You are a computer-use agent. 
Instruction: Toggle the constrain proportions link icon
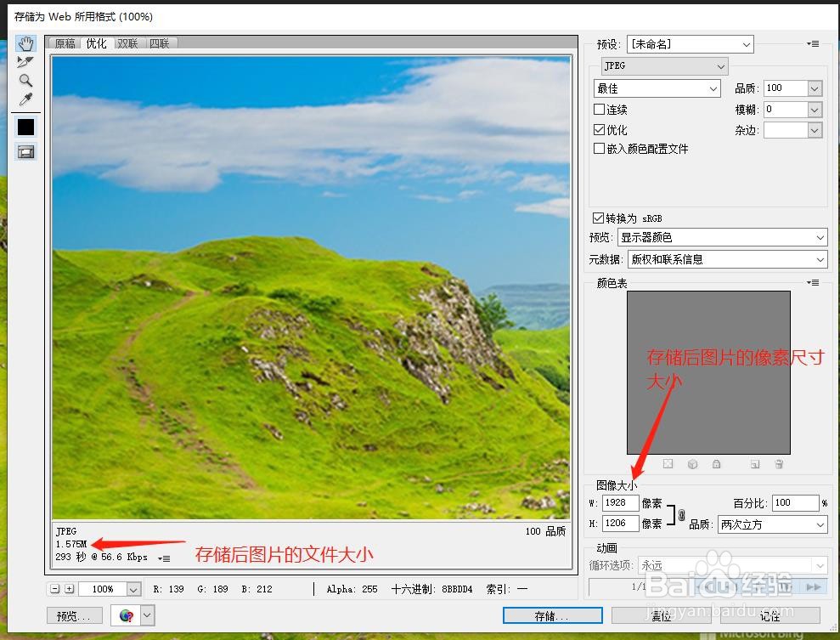tap(681, 515)
